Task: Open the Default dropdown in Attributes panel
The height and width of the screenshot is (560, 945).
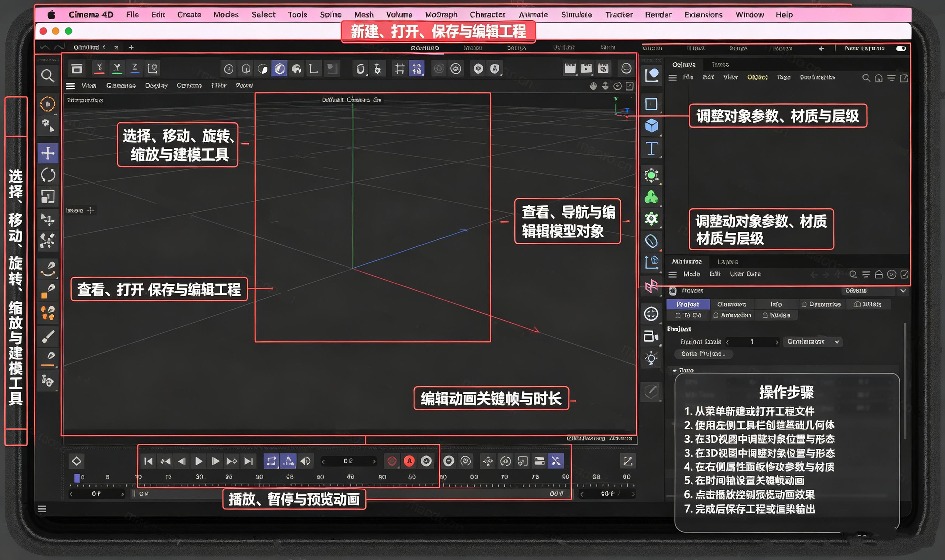Action: 868,290
